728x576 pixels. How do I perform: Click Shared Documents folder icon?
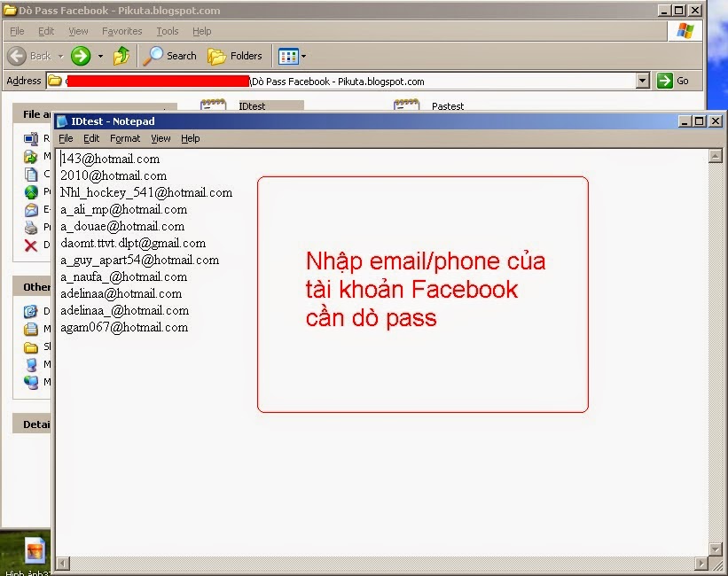point(31,346)
